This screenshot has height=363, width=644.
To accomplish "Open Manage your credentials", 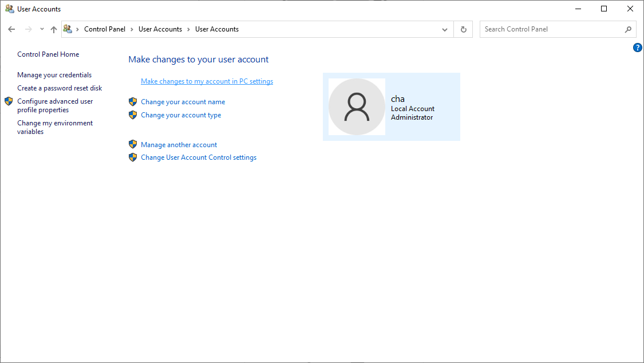I will coord(54,75).
